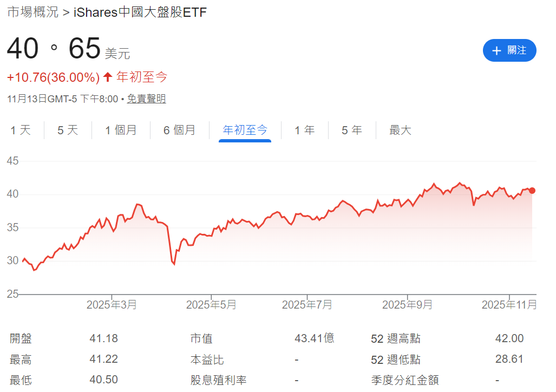Click the plus icon on the 關注 button

[x=496, y=50]
